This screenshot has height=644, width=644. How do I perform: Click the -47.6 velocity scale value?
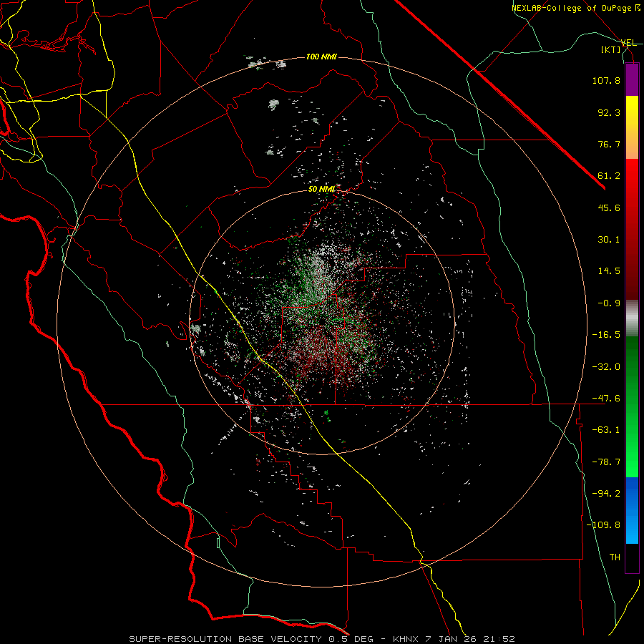pos(606,399)
